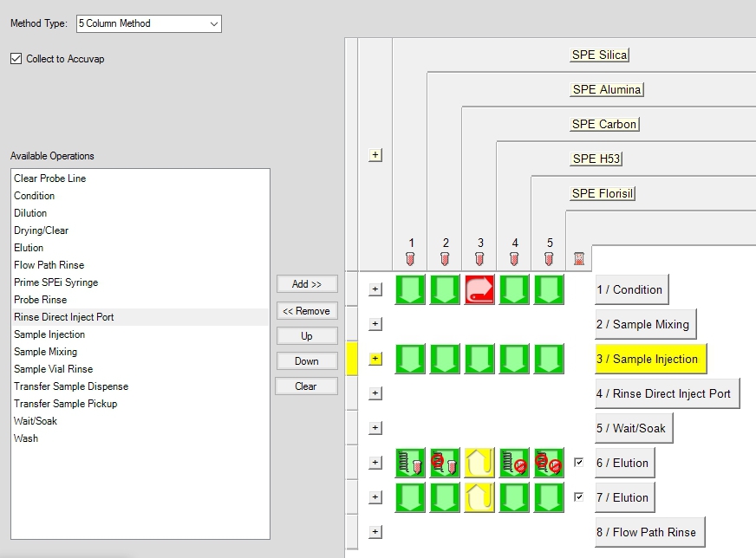
Task: Expand the plus button for Condition row
Action: tap(375, 289)
